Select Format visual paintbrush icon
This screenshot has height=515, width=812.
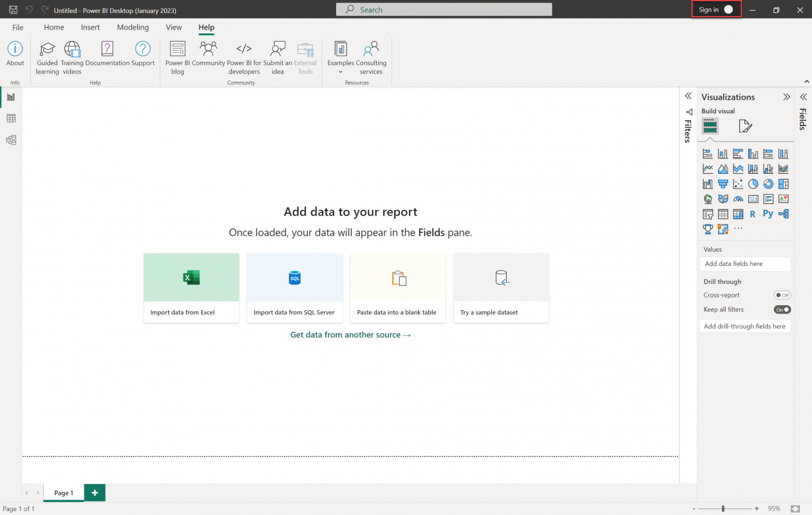(745, 126)
